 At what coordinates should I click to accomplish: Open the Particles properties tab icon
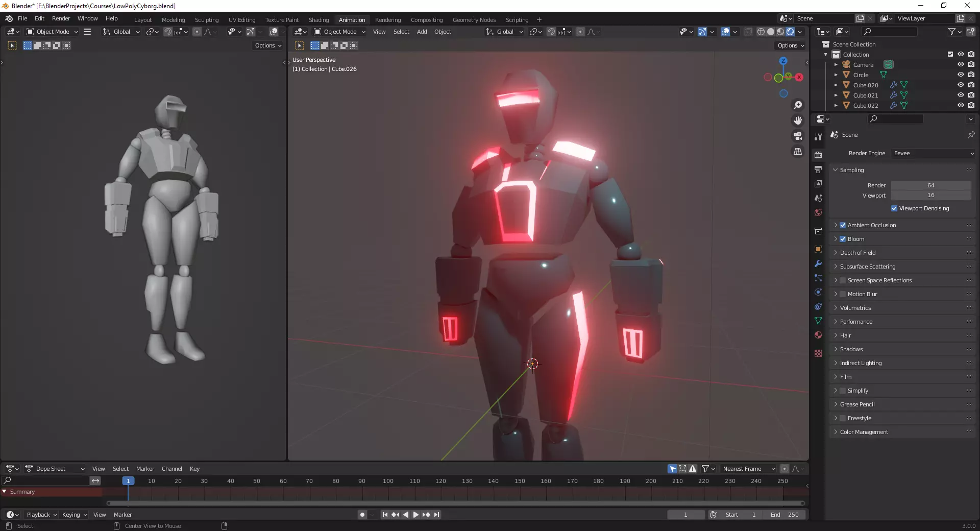(x=818, y=278)
